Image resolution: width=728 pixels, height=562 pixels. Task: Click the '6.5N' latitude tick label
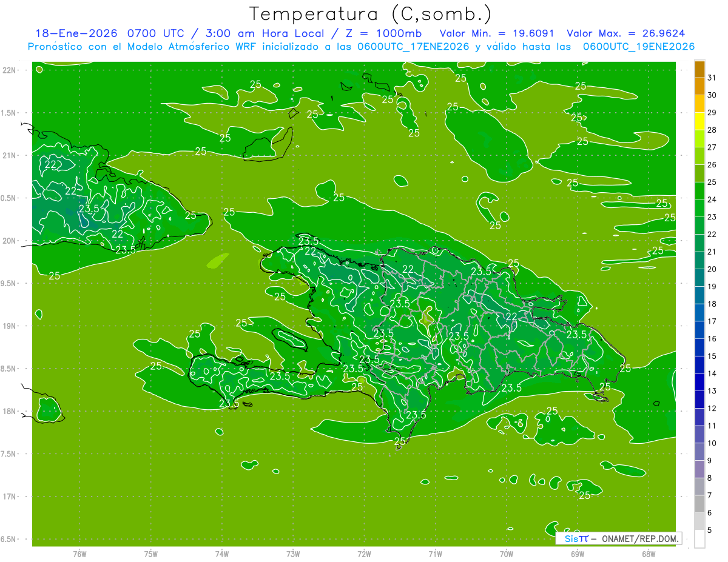point(10,539)
